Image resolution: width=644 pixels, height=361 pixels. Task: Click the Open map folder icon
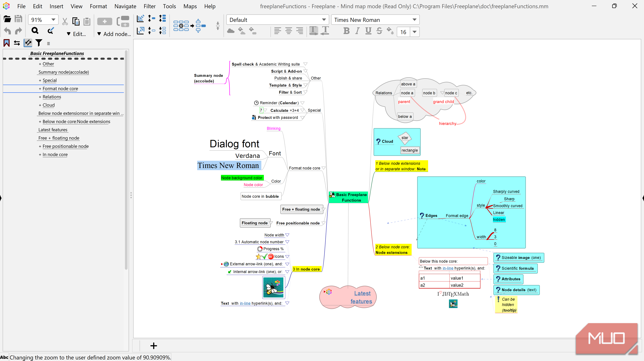[x=7, y=19]
